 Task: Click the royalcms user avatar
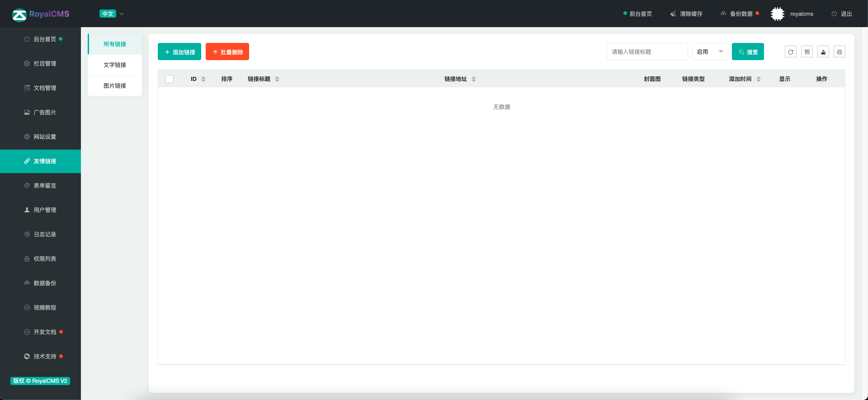click(x=777, y=14)
